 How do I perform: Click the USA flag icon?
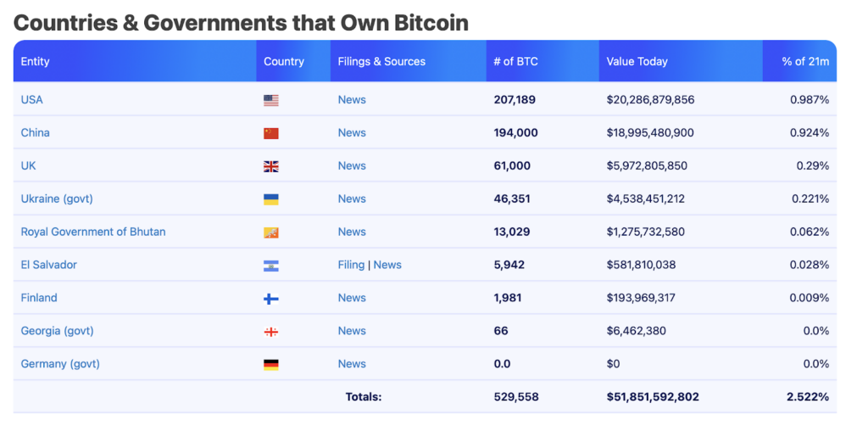(270, 100)
